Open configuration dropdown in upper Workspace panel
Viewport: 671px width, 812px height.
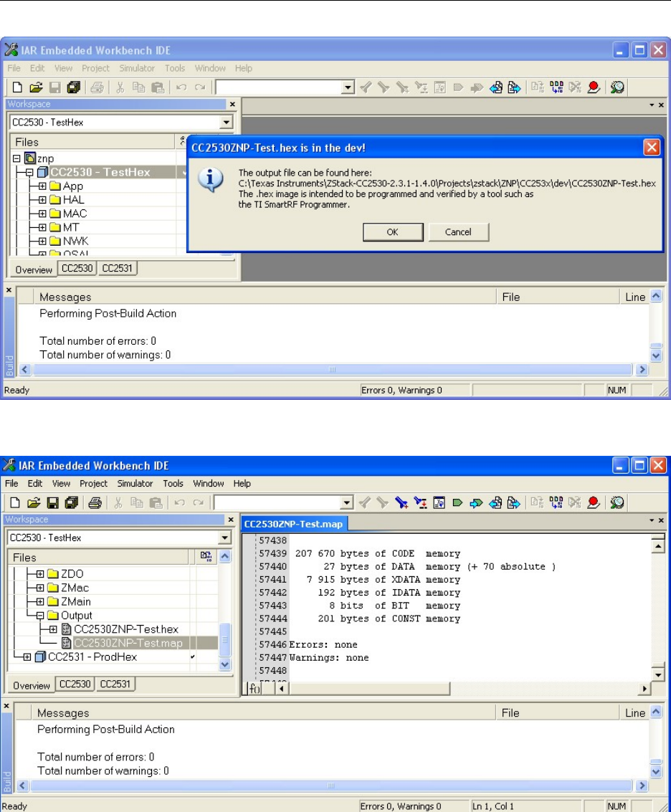point(227,123)
